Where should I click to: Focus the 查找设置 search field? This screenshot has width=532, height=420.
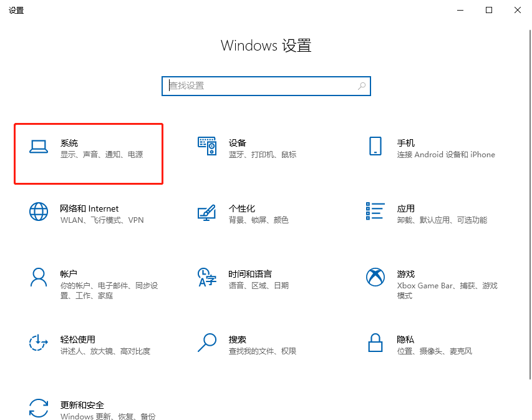pyautogui.click(x=266, y=86)
